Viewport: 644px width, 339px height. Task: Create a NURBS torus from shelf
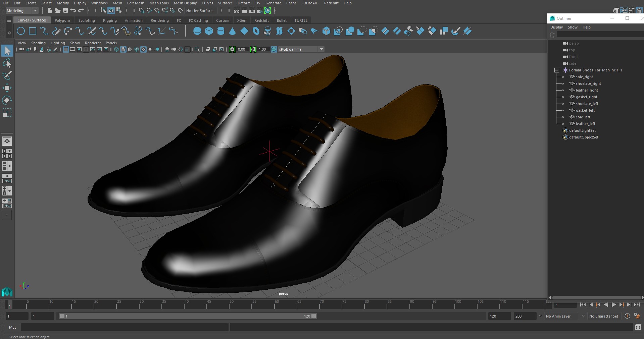[256, 31]
